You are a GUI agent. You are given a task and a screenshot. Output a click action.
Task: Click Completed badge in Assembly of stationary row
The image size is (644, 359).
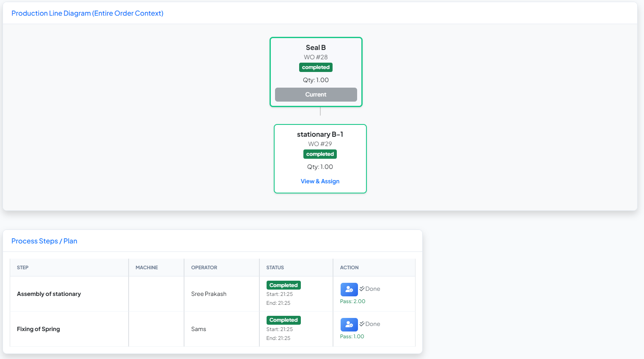tap(283, 285)
